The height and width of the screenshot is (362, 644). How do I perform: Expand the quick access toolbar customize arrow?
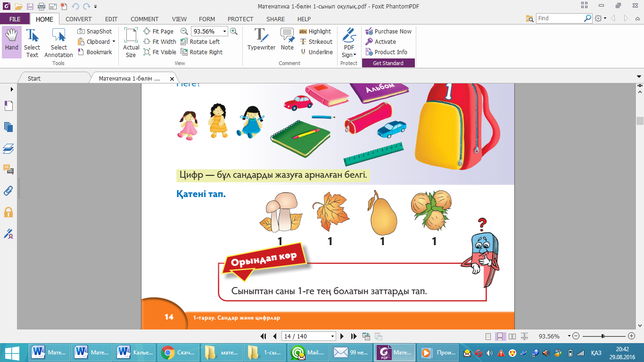[x=96, y=7]
